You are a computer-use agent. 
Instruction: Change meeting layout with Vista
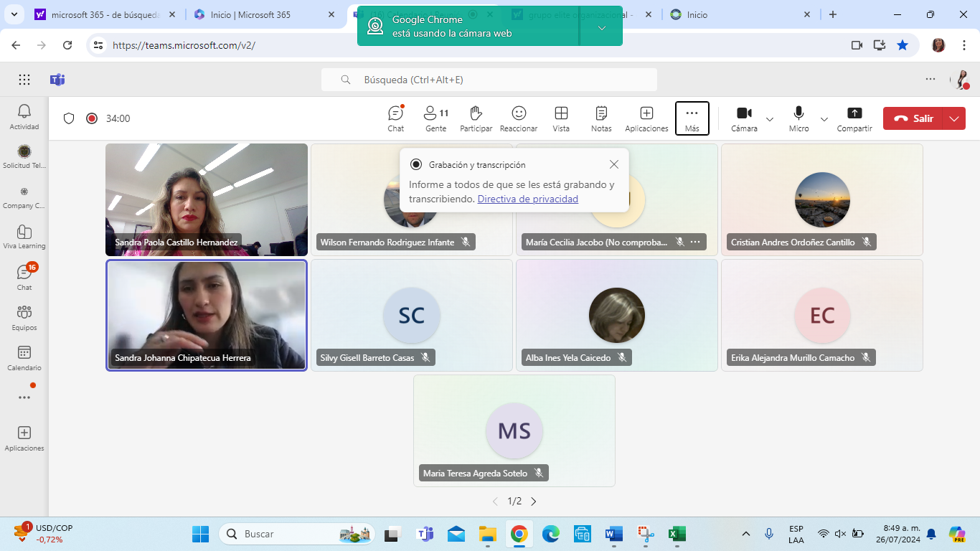561,118
